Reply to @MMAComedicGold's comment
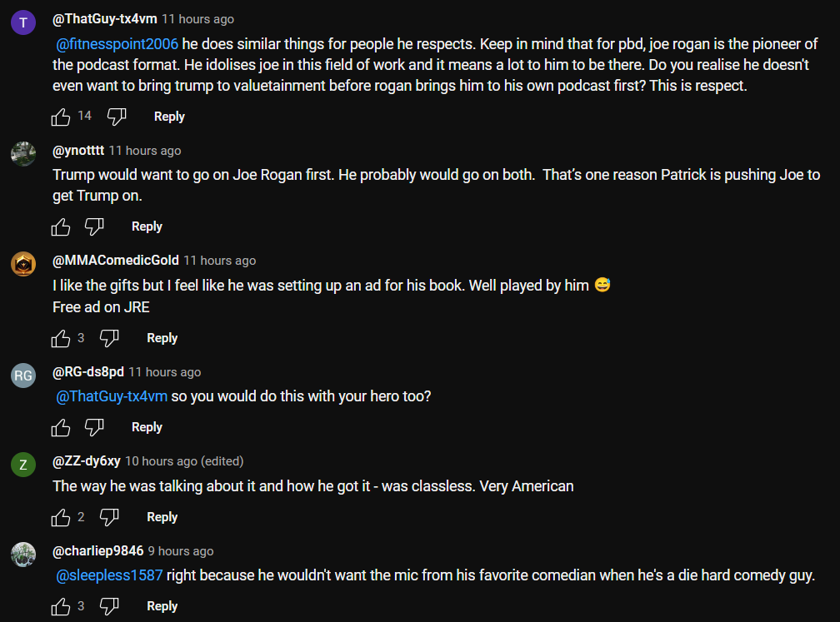The image size is (840, 622). point(162,339)
